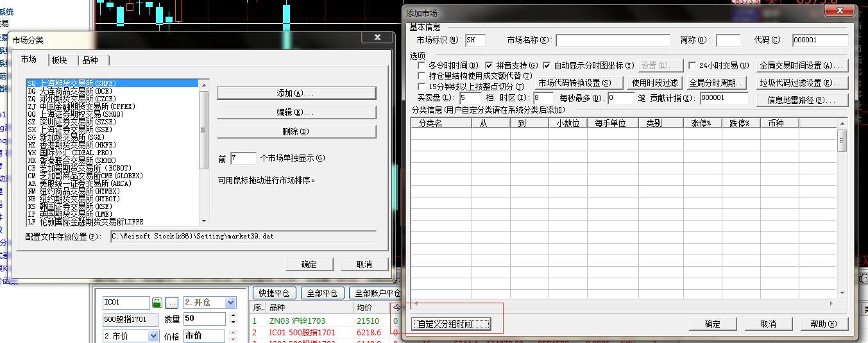
Task: Click the 买卖盘 input field
Action: point(470,98)
